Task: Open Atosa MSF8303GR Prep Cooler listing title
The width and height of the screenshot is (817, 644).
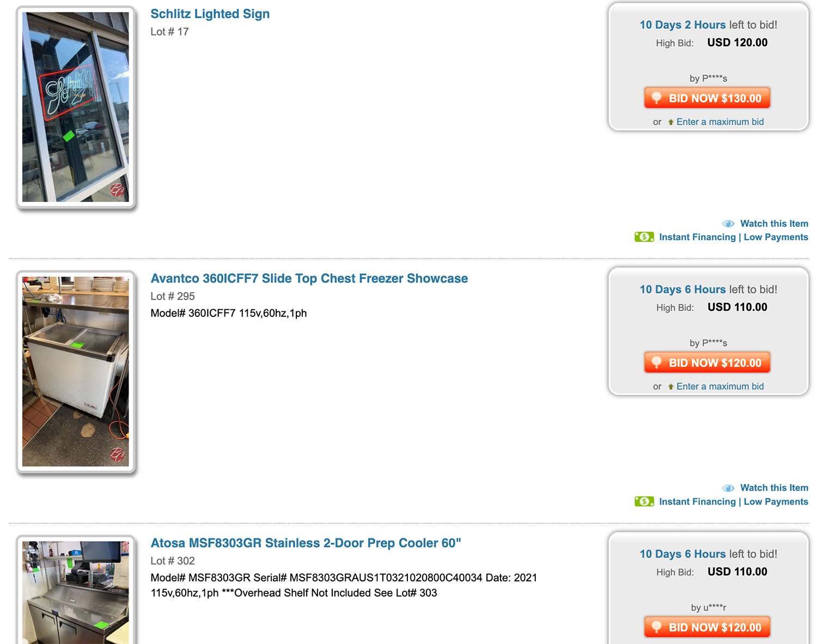Action: 306,543
